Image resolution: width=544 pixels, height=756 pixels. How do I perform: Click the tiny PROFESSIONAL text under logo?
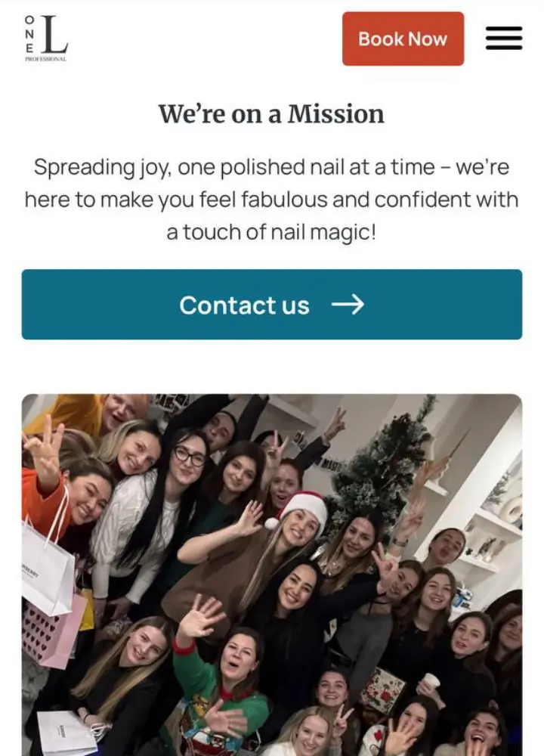pos(46,59)
